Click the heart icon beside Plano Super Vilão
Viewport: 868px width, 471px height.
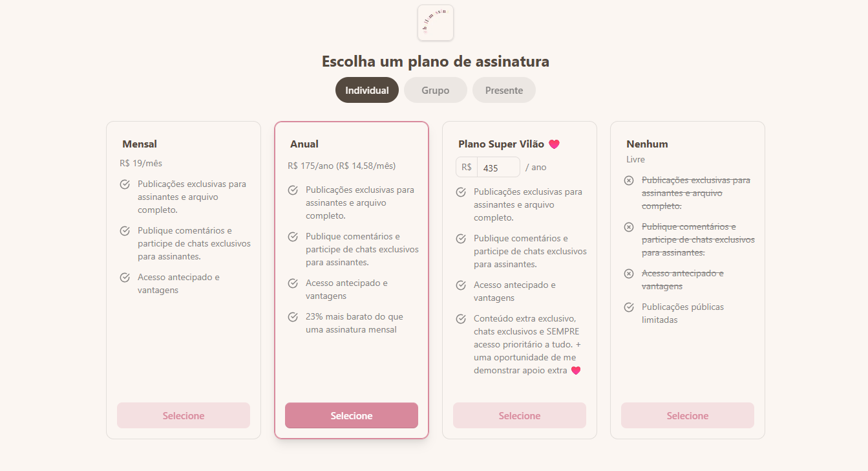(554, 144)
